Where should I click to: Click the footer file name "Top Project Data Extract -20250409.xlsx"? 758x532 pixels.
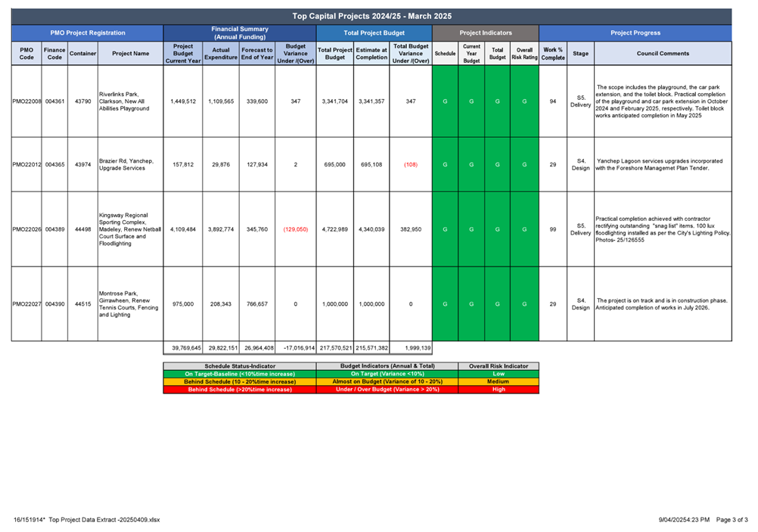click(x=104, y=520)
